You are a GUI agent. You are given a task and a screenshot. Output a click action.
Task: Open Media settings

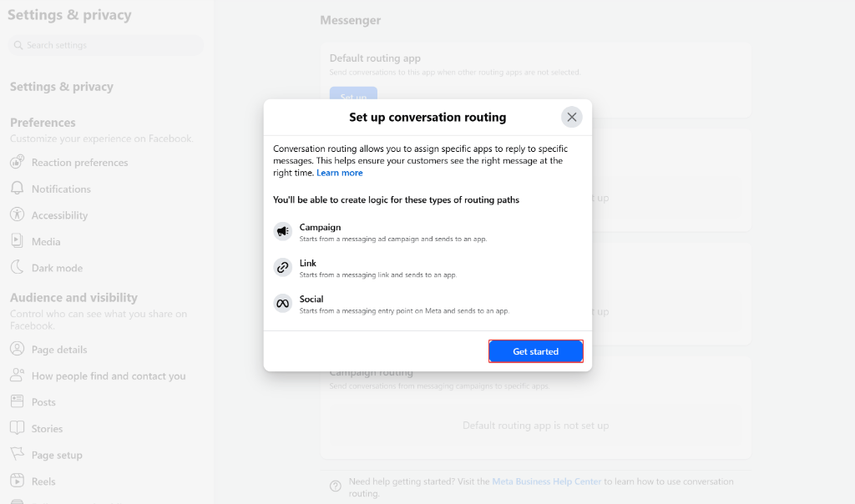(46, 242)
